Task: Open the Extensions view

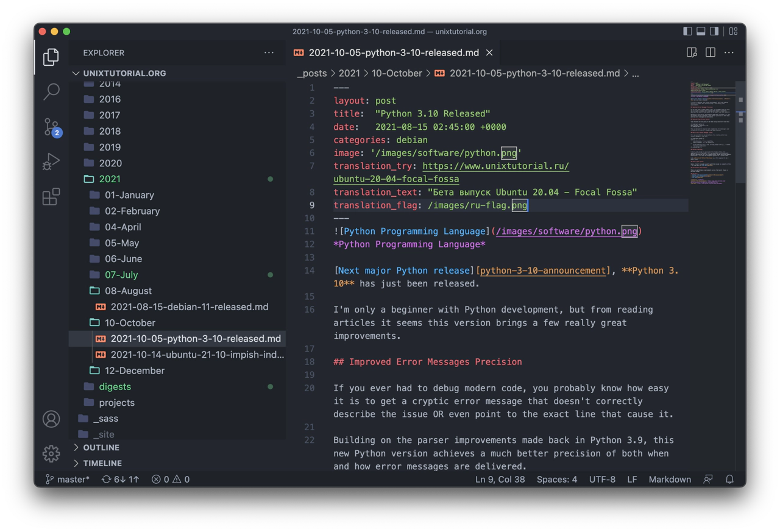Action: coord(51,196)
